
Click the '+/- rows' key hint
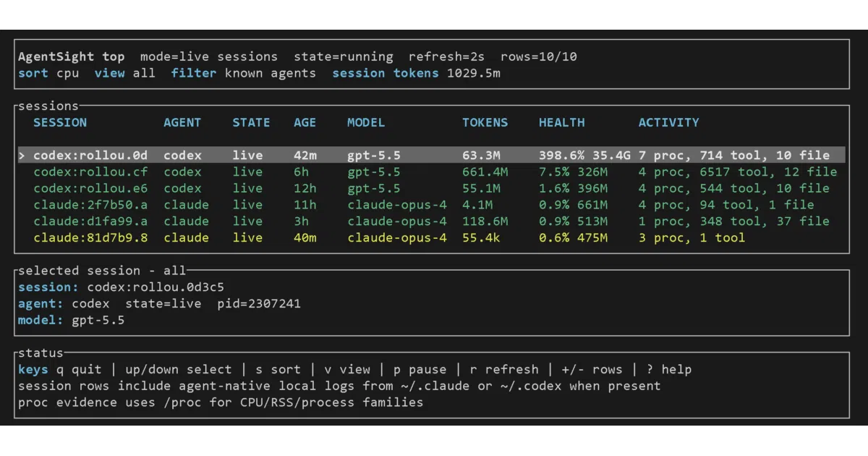pyautogui.click(x=592, y=369)
